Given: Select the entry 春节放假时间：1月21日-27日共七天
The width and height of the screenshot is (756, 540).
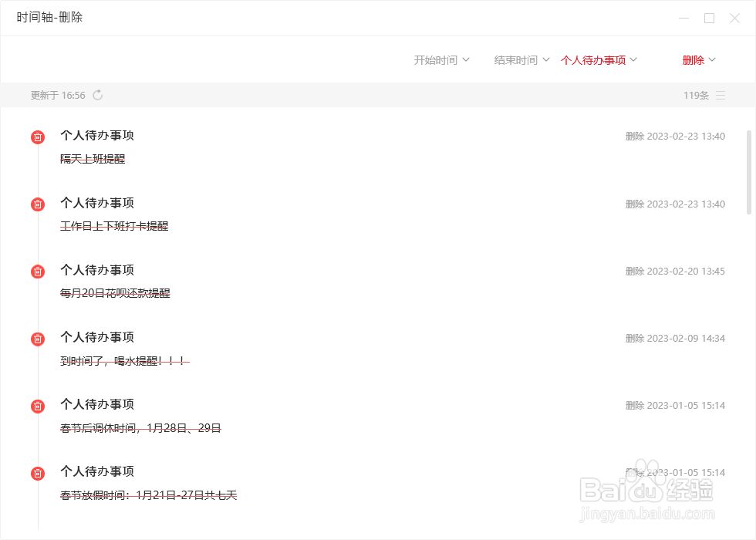Looking at the screenshot, I should point(148,494).
